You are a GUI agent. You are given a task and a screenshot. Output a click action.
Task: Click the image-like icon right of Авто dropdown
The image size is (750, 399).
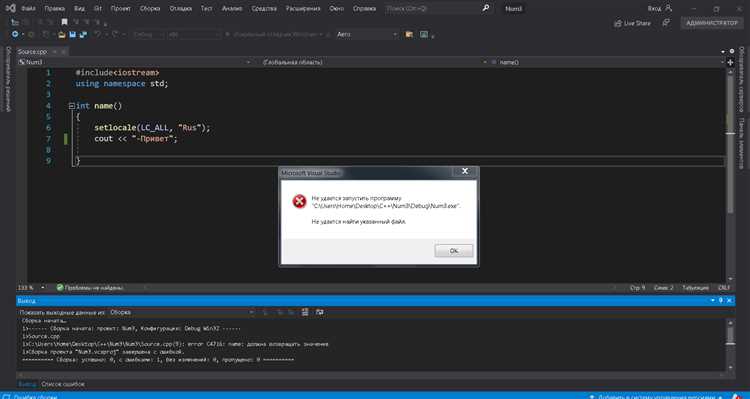[x=424, y=34]
